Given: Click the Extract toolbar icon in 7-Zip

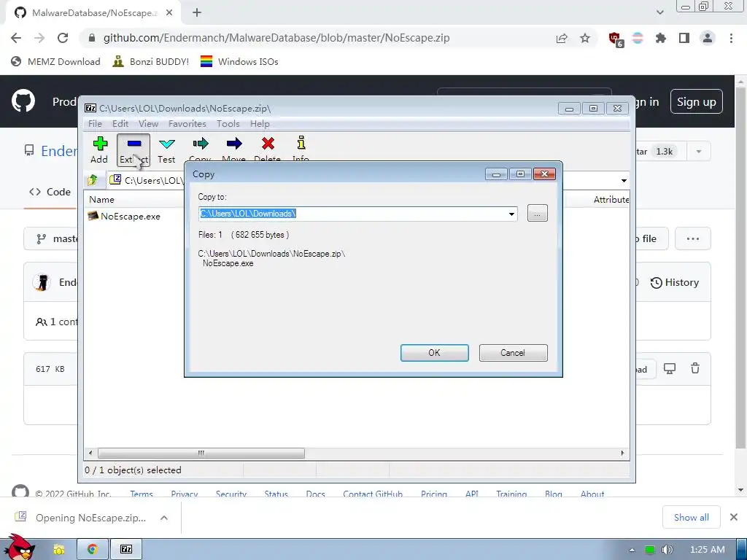Looking at the screenshot, I should coord(133,150).
